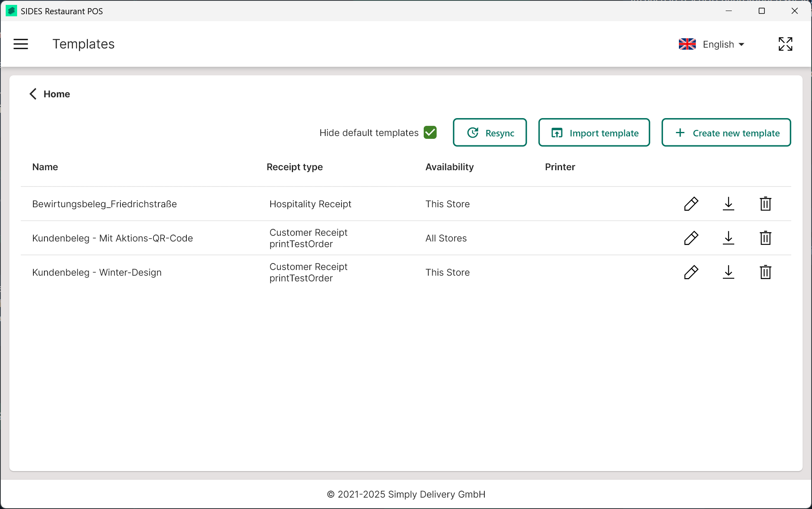Delete the Winter-Design template
This screenshot has height=509, width=812.
click(765, 272)
